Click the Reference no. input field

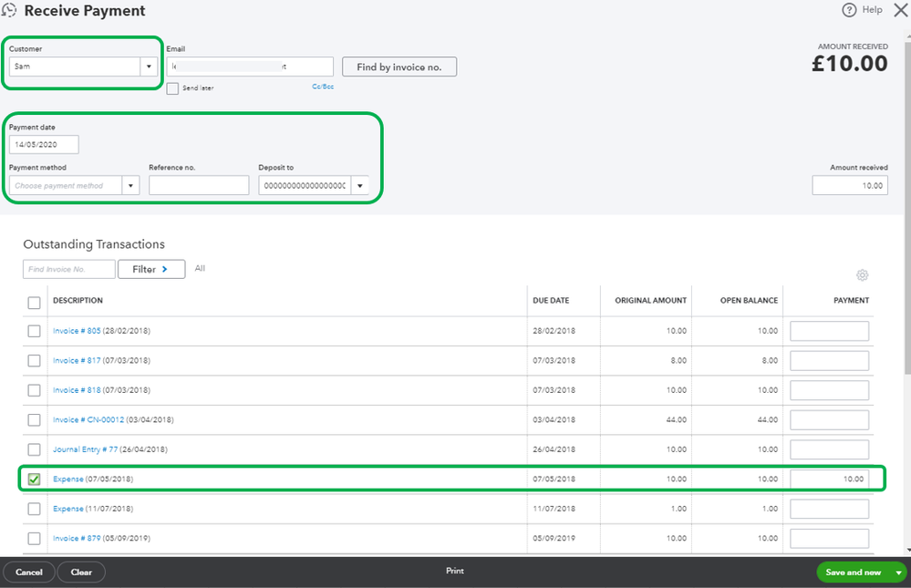coord(199,185)
